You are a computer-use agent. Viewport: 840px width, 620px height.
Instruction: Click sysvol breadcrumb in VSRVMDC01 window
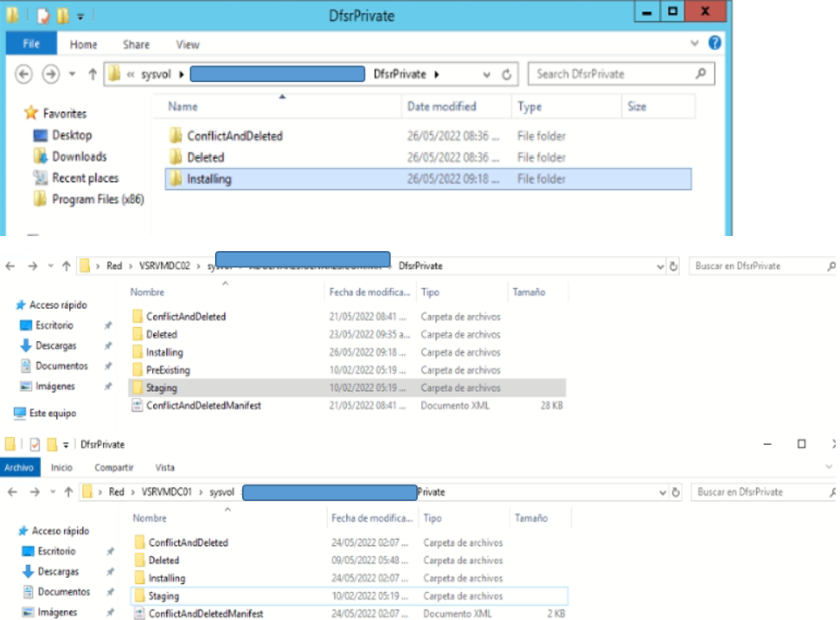tap(222, 492)
